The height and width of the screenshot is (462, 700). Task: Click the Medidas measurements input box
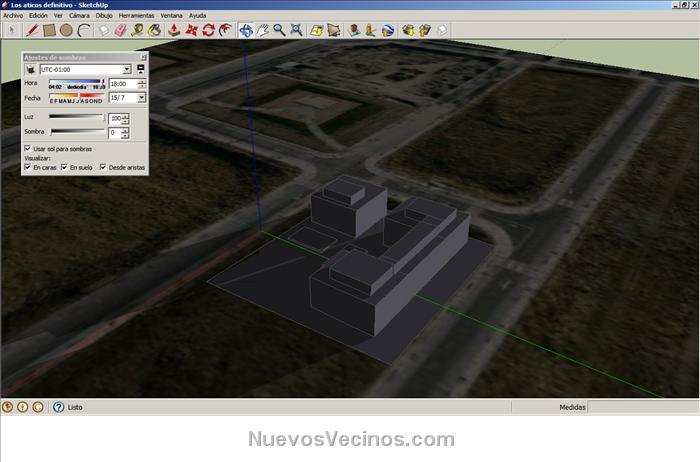[640, 407]
